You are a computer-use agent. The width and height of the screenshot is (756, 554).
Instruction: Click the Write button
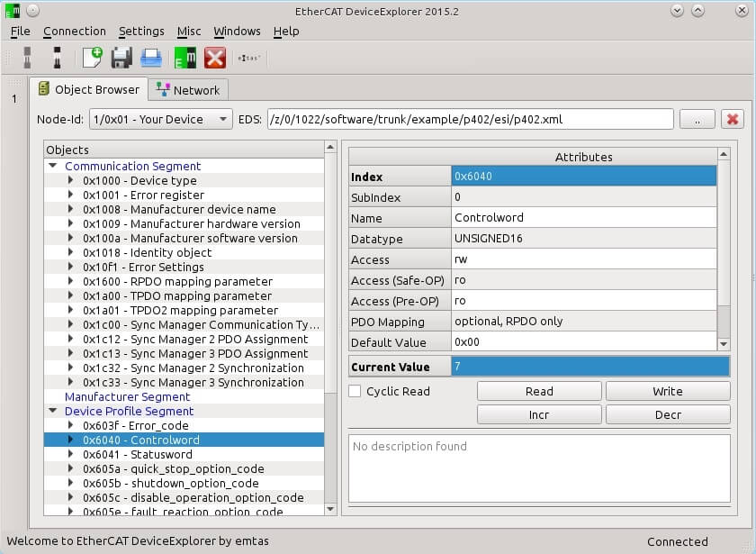[668, 391]
